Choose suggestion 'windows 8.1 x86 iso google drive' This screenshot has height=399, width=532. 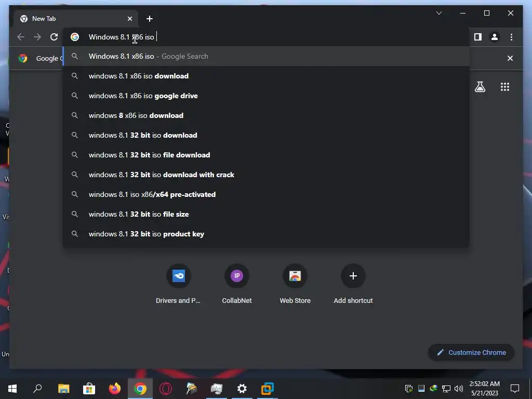tap(267, 96)
